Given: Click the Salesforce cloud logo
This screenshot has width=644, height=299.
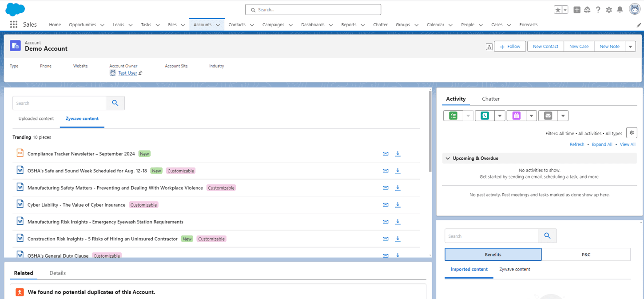Looking at the screenshot, I should click(x=16, y=9).
